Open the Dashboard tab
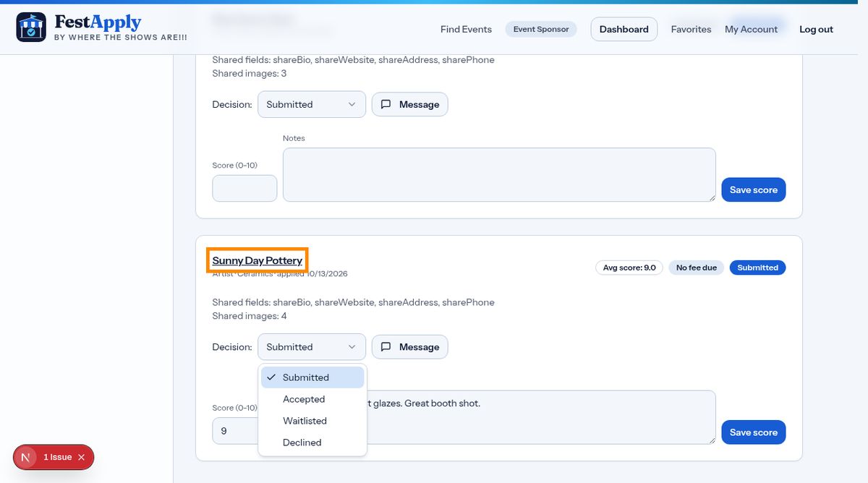Viewport: 868px width, 483px height. point(624,29)
